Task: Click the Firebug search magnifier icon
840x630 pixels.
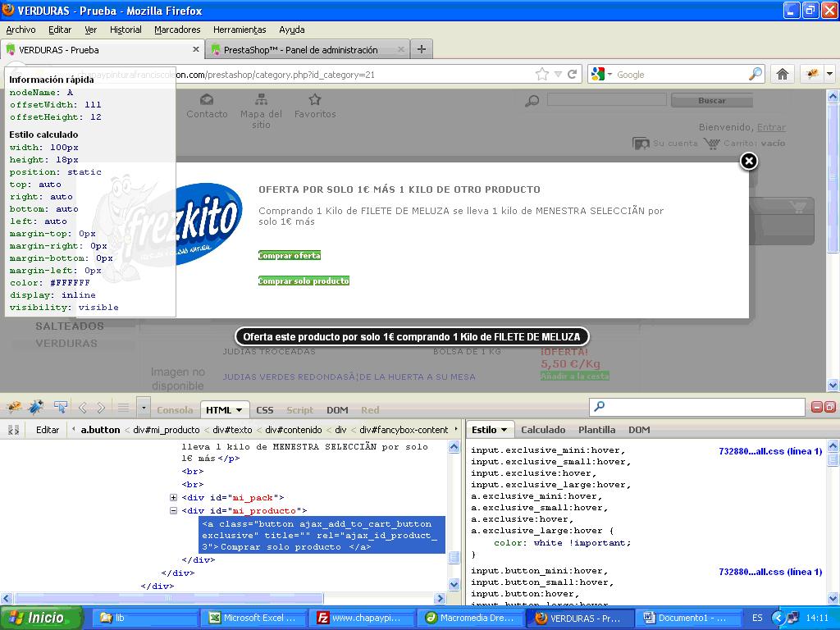Action: [x=600, y=407]
